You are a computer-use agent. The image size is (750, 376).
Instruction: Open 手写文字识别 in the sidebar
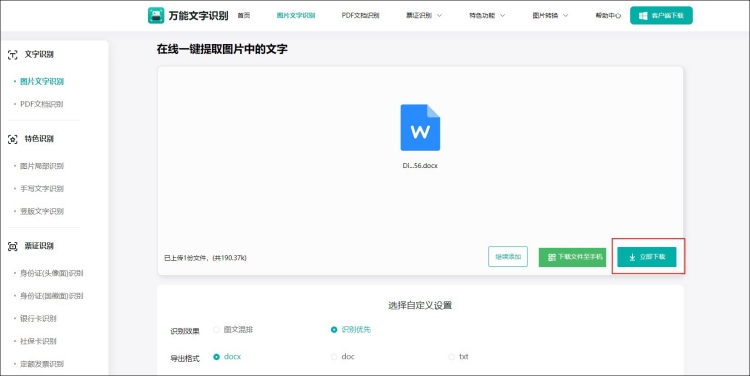click(42, 189)
